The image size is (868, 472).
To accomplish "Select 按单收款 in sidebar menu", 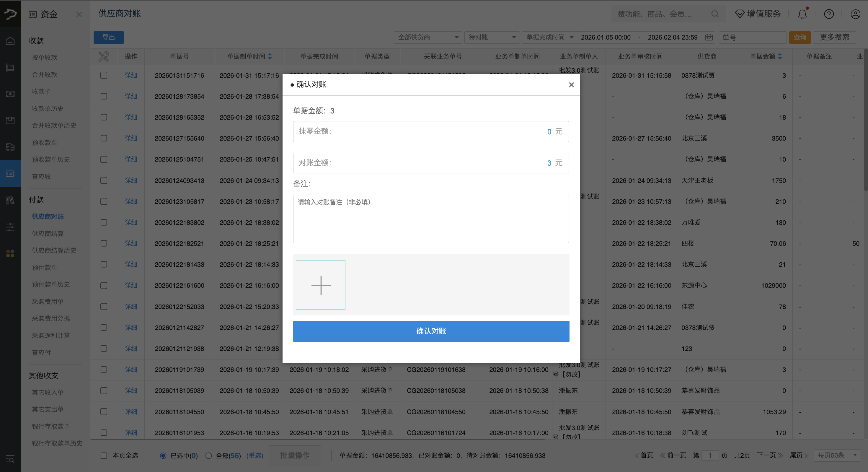I will (45, 58).
